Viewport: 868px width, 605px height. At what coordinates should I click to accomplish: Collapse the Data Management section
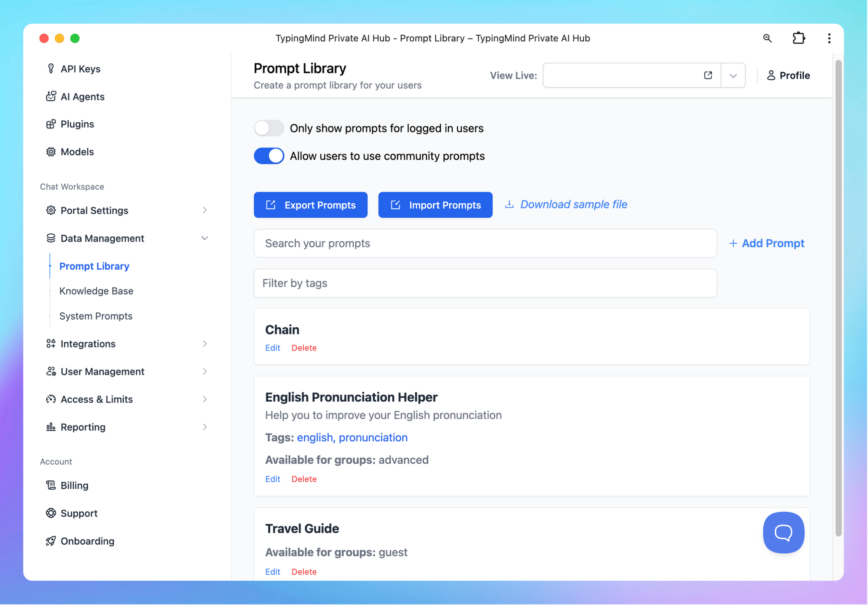[204, 238]
